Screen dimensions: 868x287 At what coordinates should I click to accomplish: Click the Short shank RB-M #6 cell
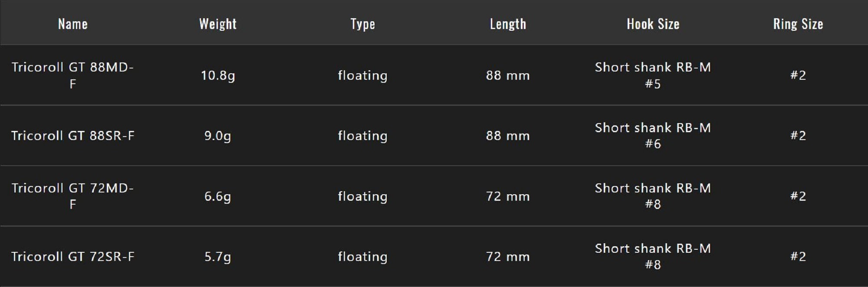point(653,135)
